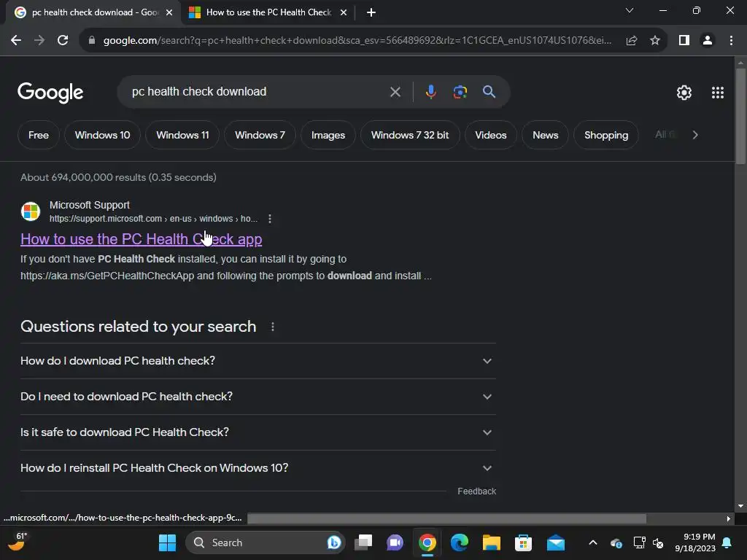This screenshot has height=560, width=747.
Task: Share this page from the address bar
Action: [x=632, y=41]
